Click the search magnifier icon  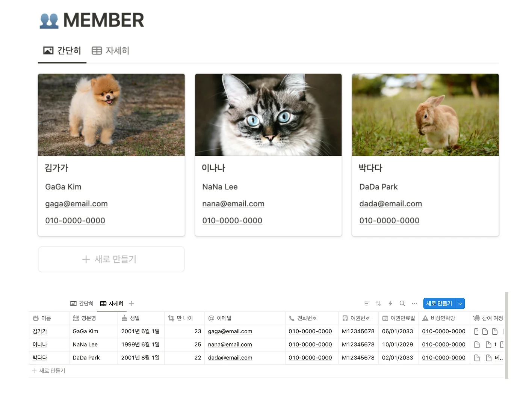pyautogui.click(x=402, y=304)
